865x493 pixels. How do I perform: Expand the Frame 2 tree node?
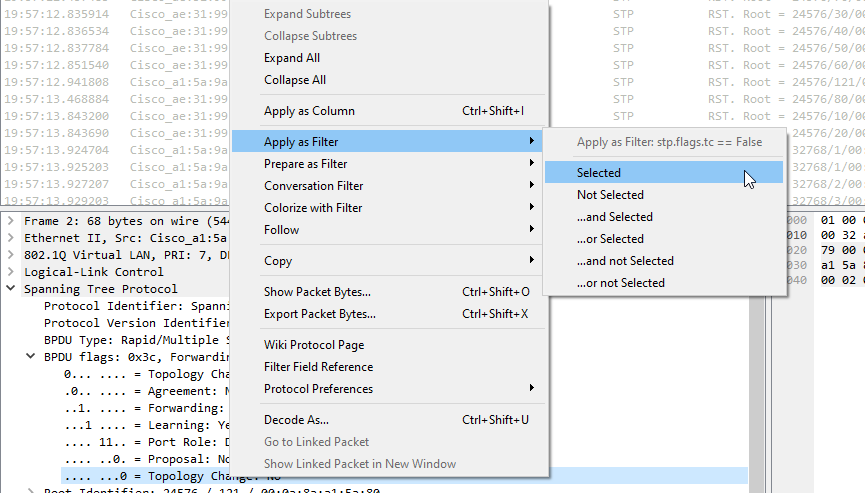point(10,220)
